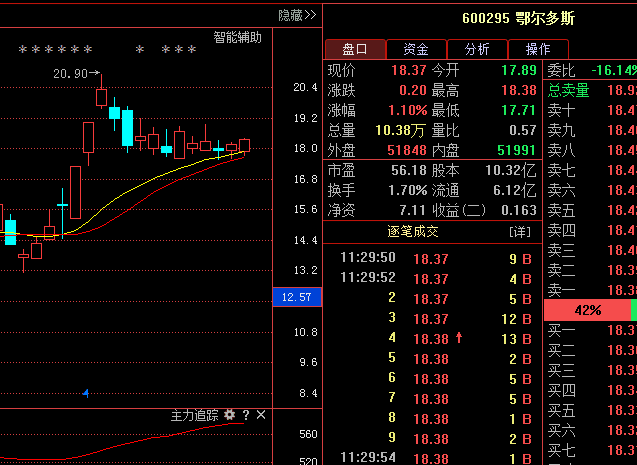
Task: Click the 42% buy-sell ratio bar
Action: (587, 310)
